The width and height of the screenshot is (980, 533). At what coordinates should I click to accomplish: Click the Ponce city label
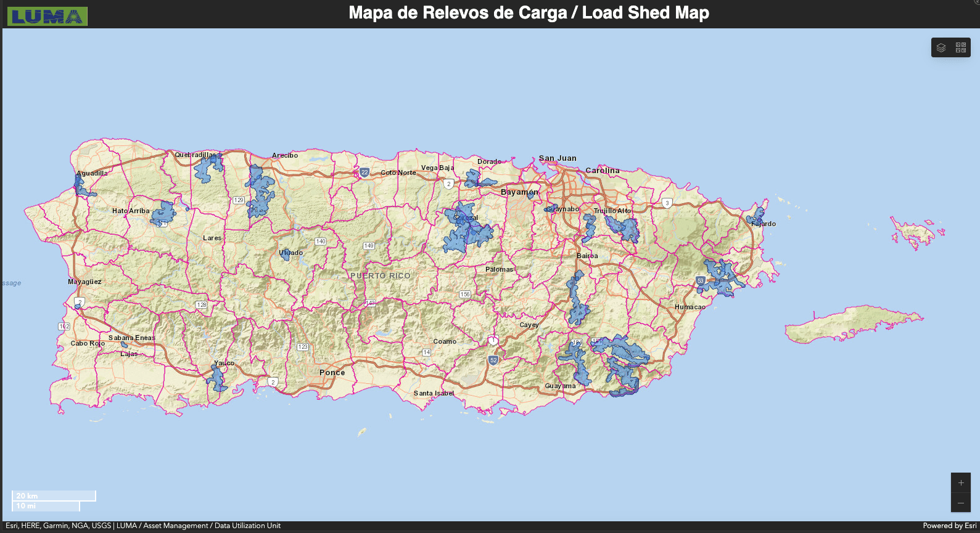332,373
